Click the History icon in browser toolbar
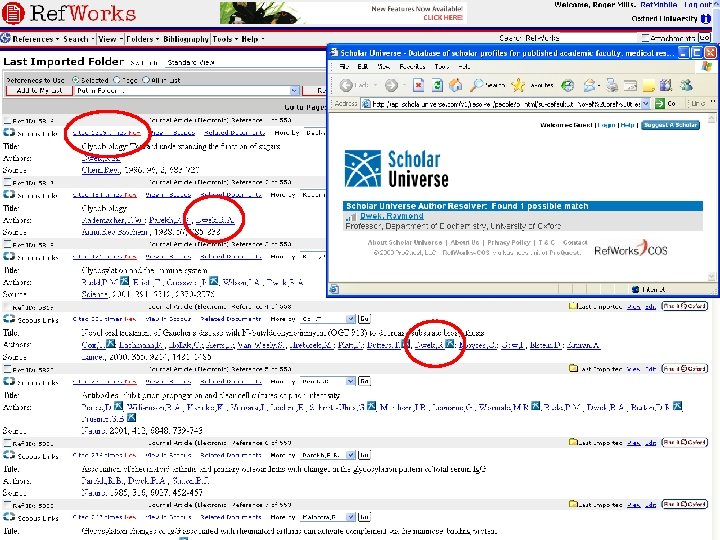Image resolution: width=720 pixels, height=540 pixels. pos(568,85)
